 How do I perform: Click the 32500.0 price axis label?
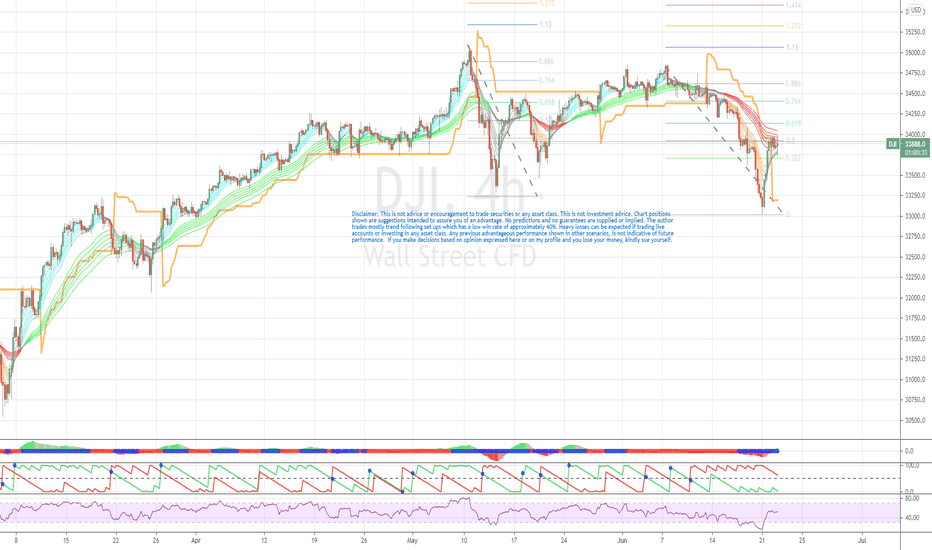click(915, 257)
